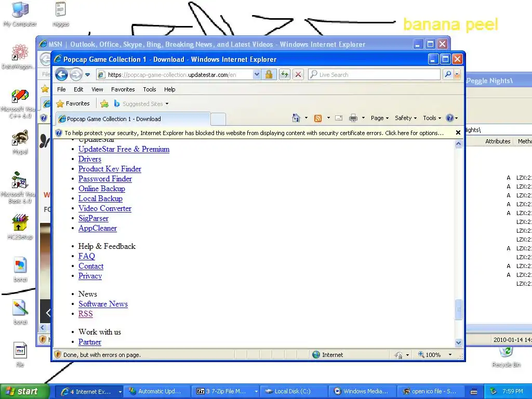Click the Print icon
This screenshot has width=532, height=399.
(x=353, y=118)
